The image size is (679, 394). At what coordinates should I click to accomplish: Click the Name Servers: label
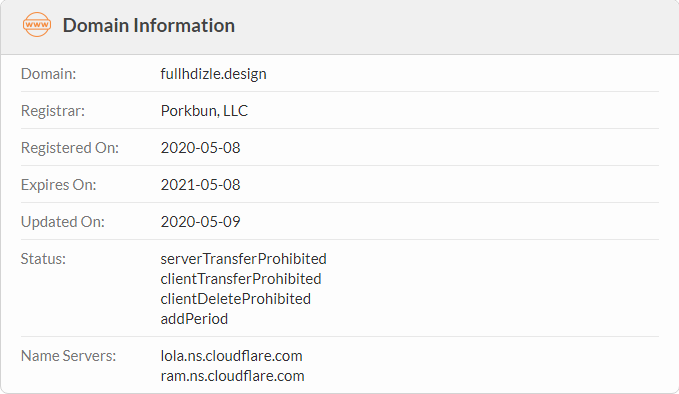(x=68, y=356)
